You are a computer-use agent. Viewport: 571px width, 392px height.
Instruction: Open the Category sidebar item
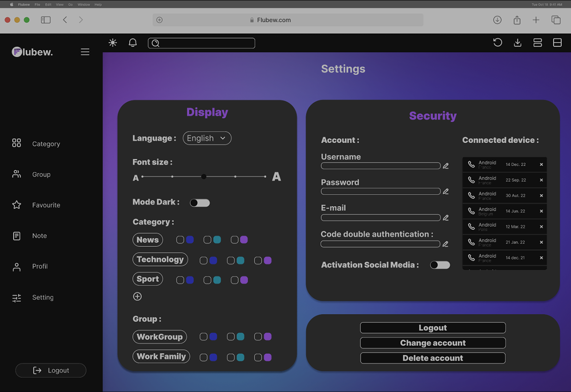[x=36, y=144]
